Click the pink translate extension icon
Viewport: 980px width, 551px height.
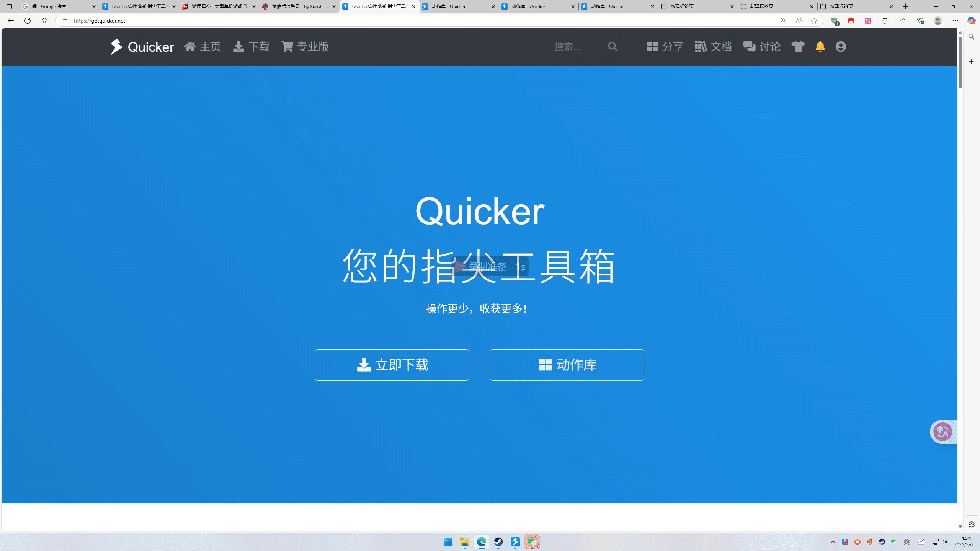point(868,21)
